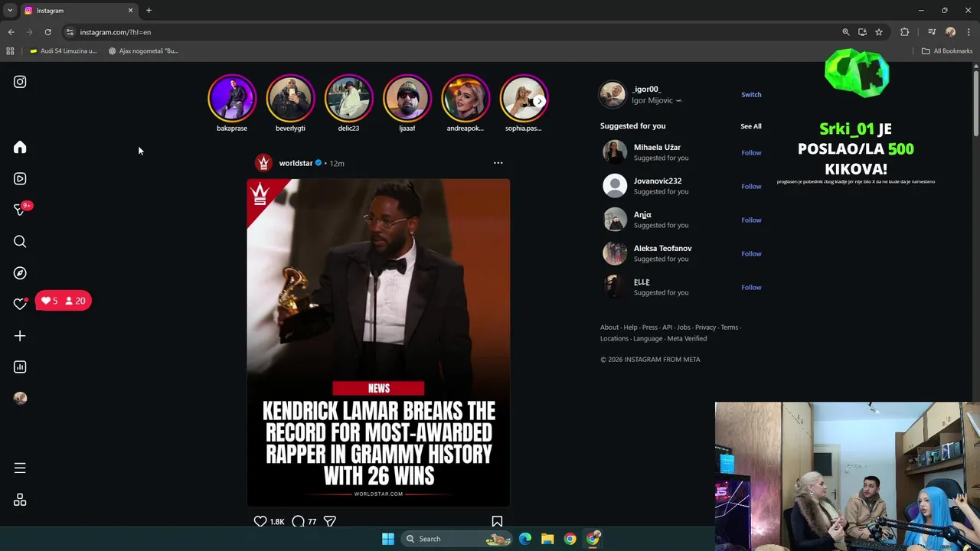The height and width of the screenshot is (551, 980).
Task: Open Search in Instagram sidebar
Action: 20,242
